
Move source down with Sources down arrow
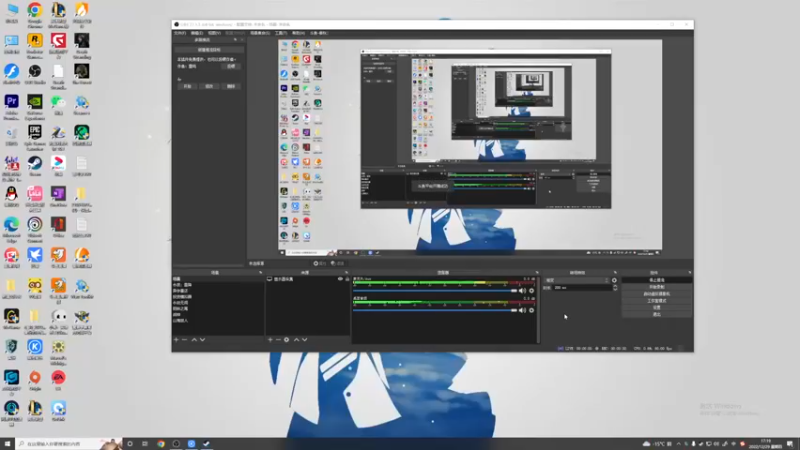click(x=305, y=340)
